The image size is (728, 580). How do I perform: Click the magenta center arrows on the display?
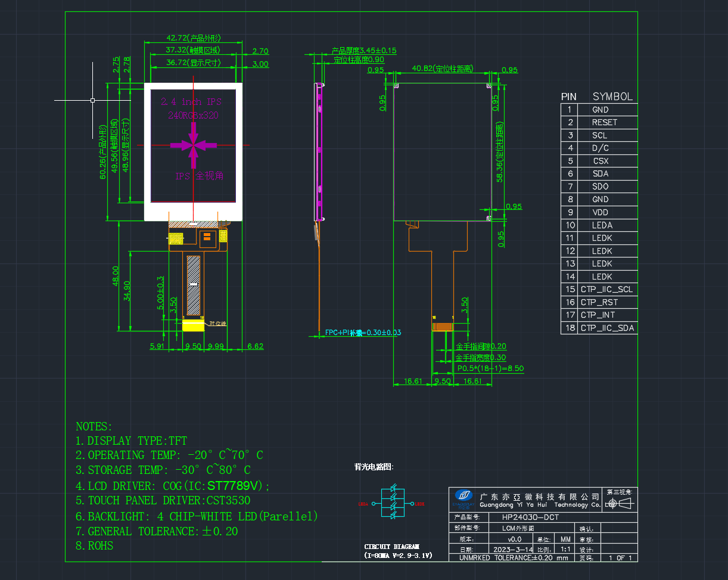(194, 144)
